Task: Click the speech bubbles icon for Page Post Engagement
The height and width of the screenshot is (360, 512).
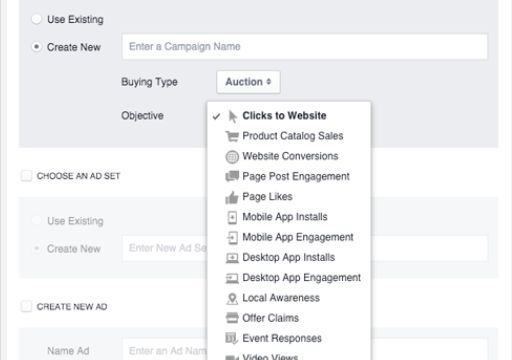Action: click(232, 176)
